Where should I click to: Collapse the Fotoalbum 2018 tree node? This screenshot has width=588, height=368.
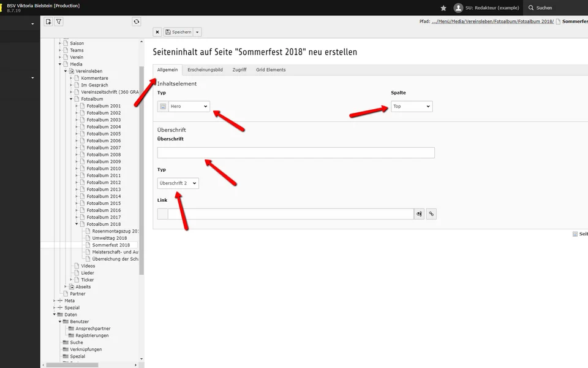coord(77,224)
